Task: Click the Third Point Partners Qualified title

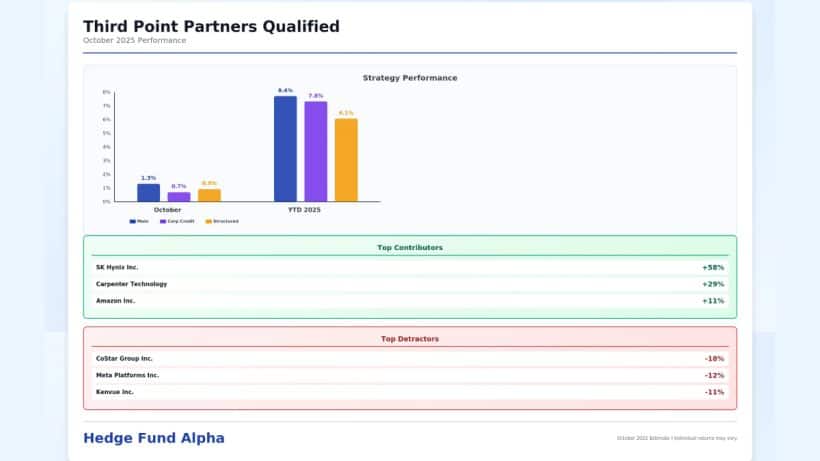Action: pyautogui.click(x=211, y=26)
